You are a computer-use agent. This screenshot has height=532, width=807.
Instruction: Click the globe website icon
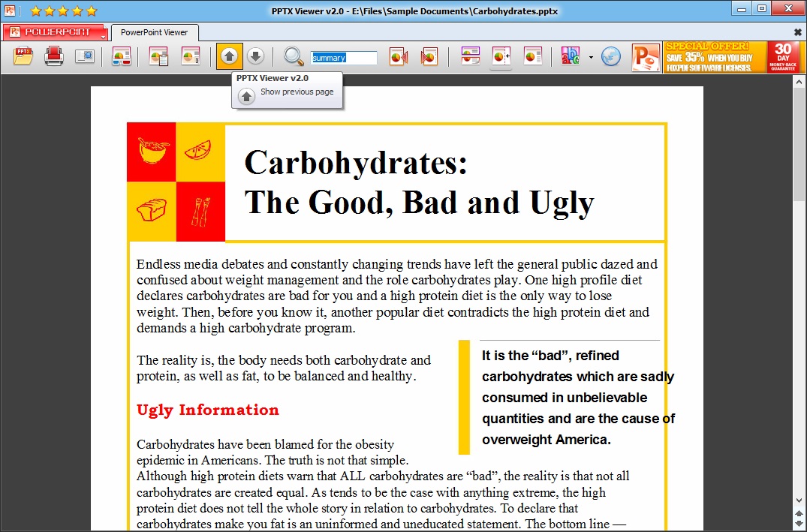(611, 56)
